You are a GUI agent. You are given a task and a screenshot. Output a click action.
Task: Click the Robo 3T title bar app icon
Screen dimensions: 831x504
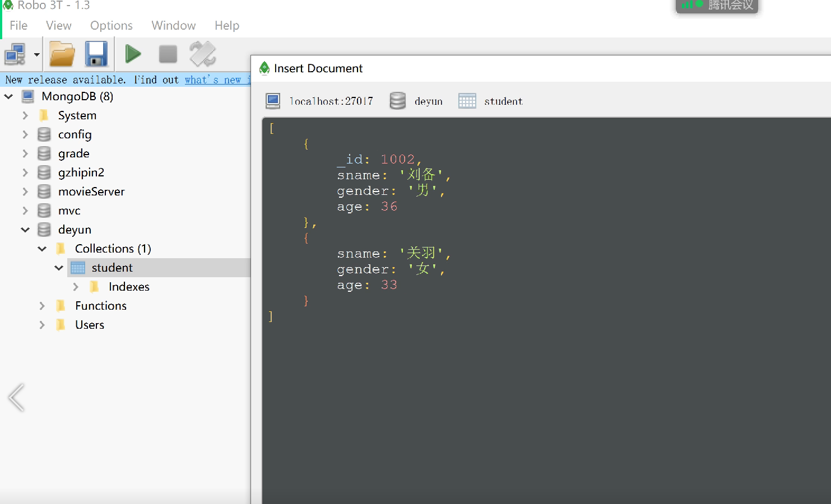[x=8, y=5]
